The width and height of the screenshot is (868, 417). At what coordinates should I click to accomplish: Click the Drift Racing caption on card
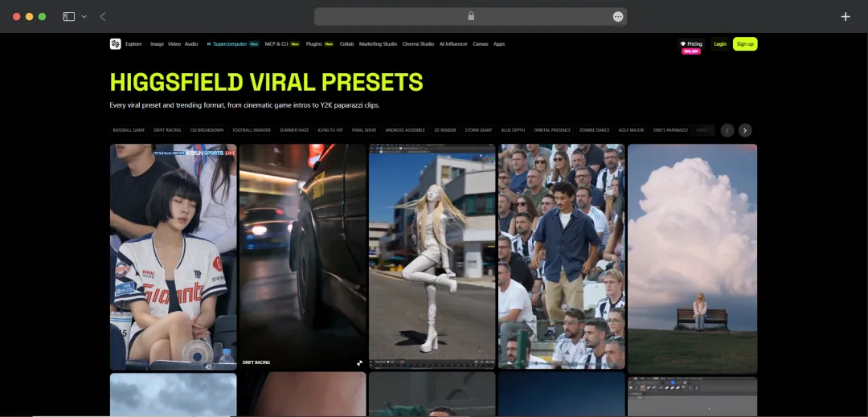[x=256, y=363]
